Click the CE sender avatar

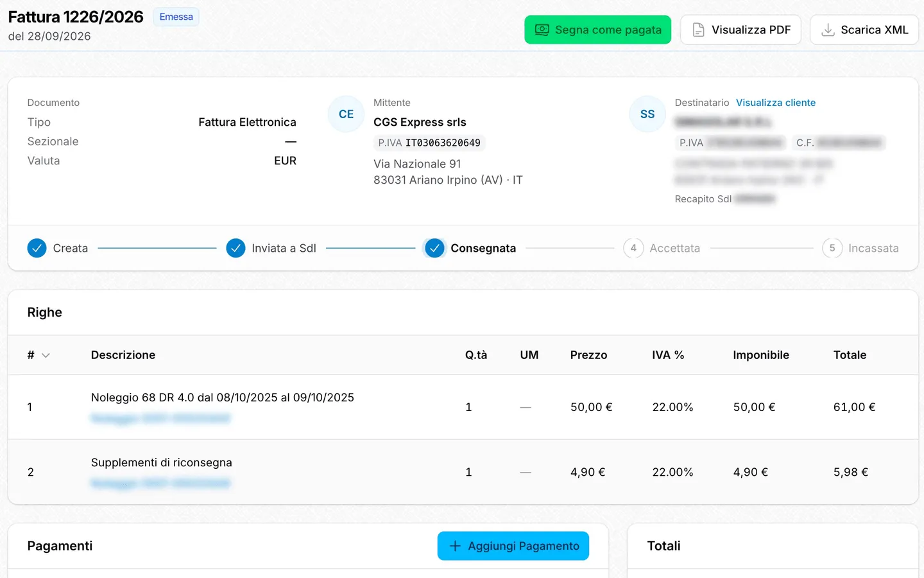pyautogui.click(x=346, y=114)
